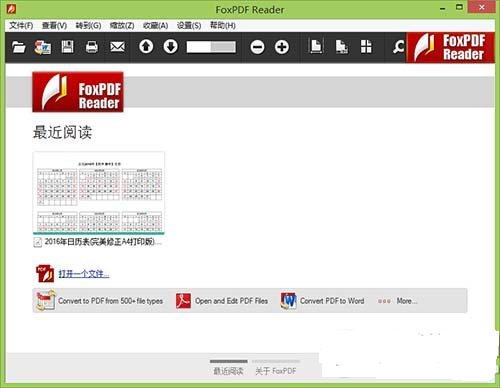Click Convert PDF to Word link

pyautogui.click(x=332, y=301)
